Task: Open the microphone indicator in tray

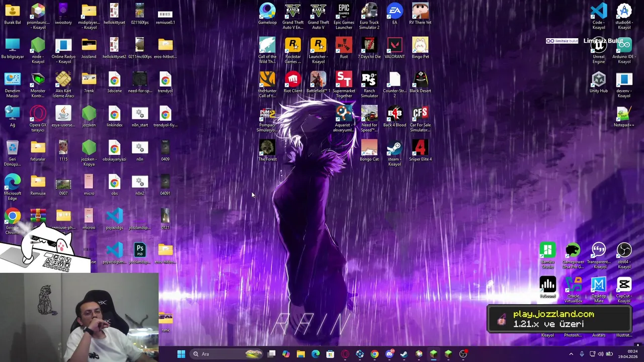Action: (x=582, y=354)
